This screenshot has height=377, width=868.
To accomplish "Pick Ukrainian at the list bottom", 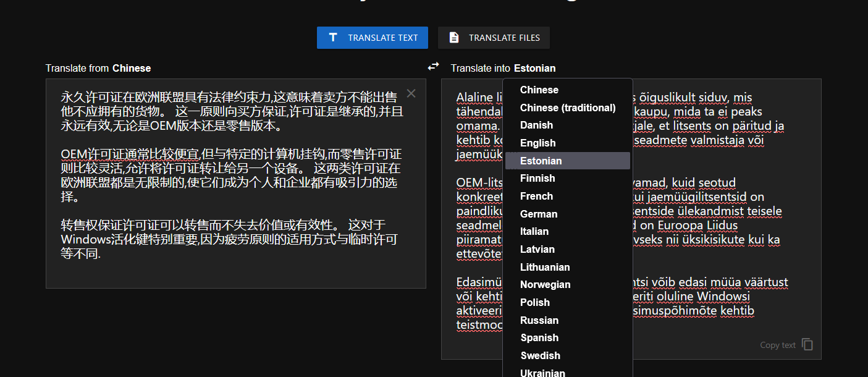I will point(568,372).
